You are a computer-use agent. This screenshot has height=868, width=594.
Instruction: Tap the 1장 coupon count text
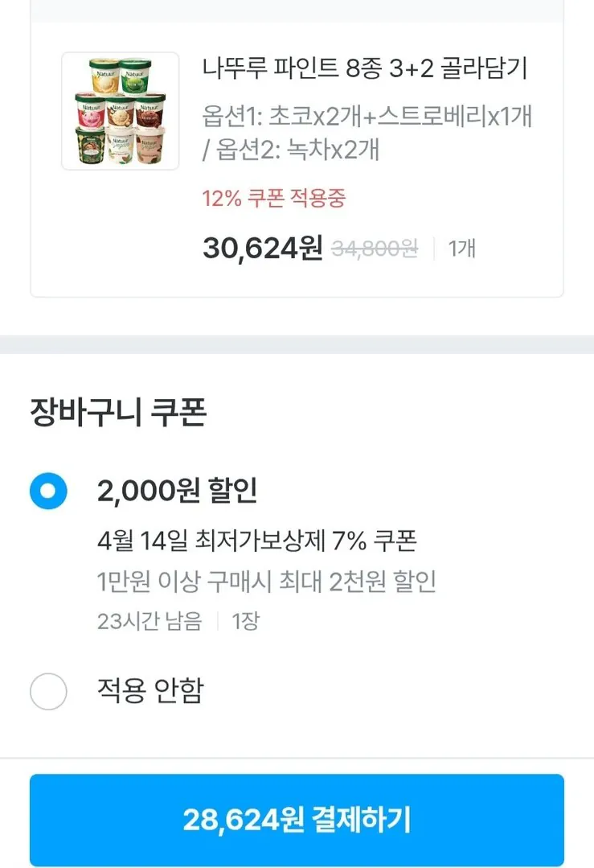pyautogui.click(x=245, y=621)
